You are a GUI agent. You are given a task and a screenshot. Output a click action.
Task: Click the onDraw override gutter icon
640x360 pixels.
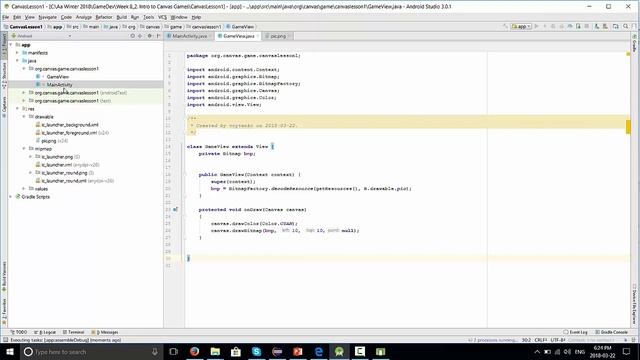[175, 209]
